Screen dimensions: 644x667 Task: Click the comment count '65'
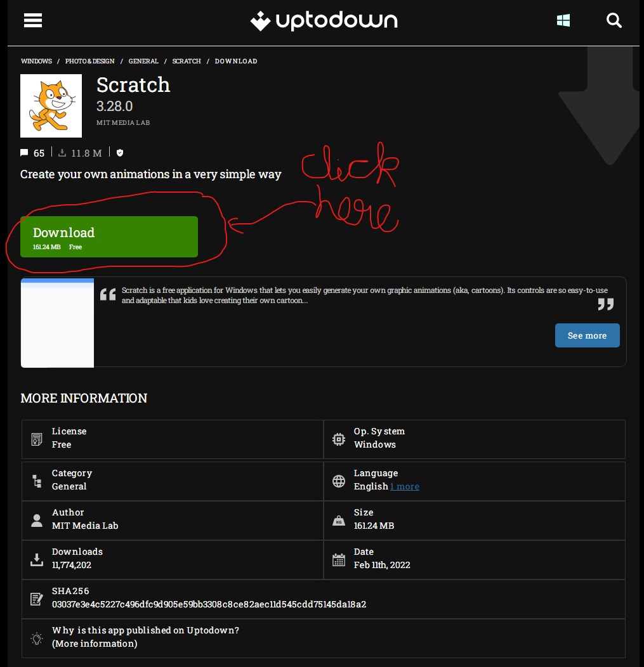click(39, 153)
